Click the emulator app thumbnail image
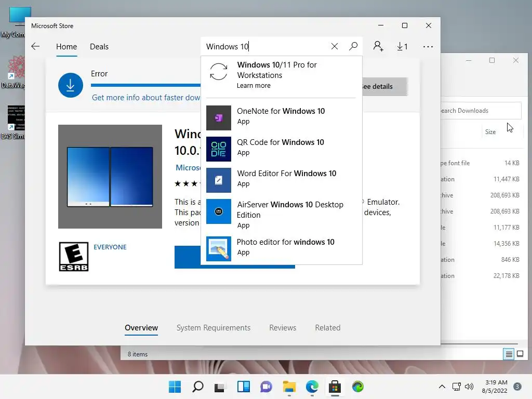 point(110,177)
